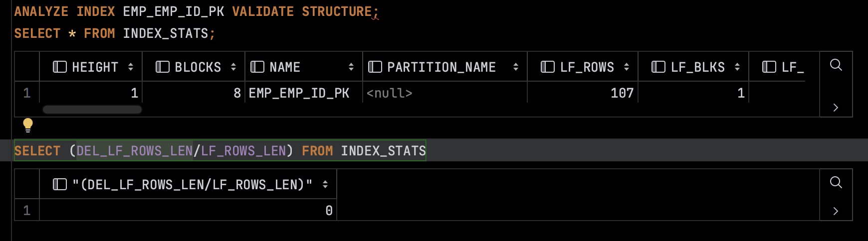868x241 pixels.
Task: Toggle sort arrows on NAME column
Action: [x=351, y=67]
